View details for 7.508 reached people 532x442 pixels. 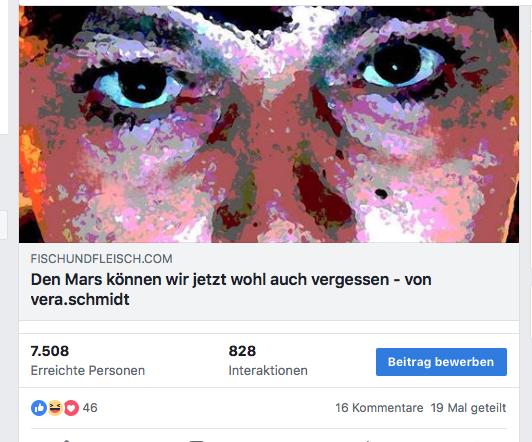50,351
